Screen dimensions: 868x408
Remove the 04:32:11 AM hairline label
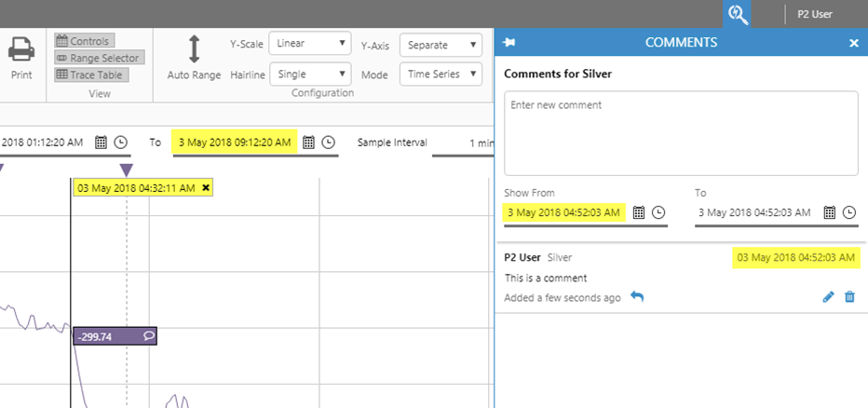point(206,187)
